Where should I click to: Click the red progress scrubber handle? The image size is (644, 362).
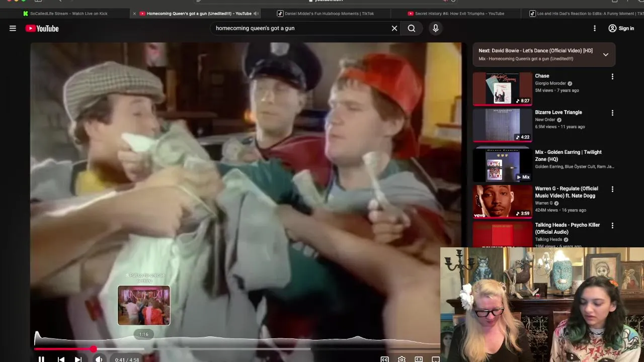point(94,349)
